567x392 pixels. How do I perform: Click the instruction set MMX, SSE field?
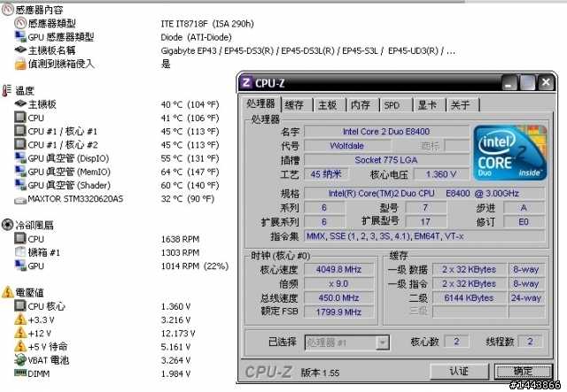pos(424,236)
